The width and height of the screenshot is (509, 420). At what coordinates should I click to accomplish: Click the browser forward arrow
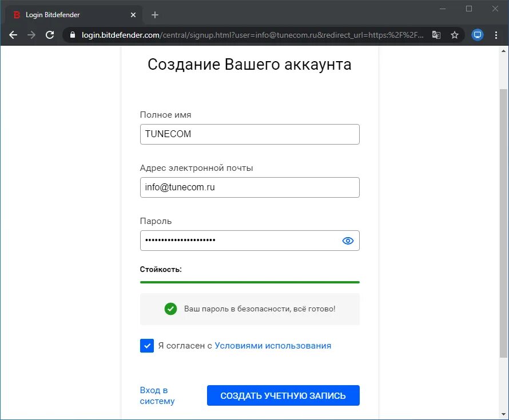tap(31, 35)
